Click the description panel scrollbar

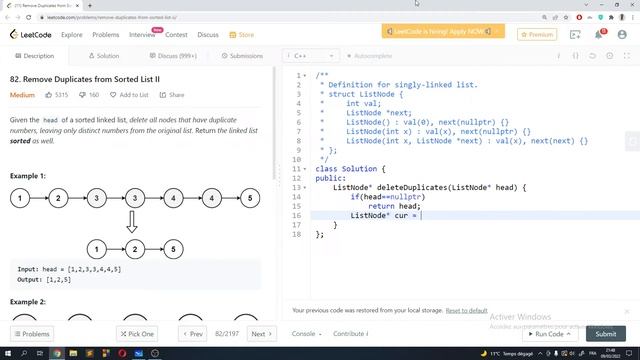click(274, 124)
